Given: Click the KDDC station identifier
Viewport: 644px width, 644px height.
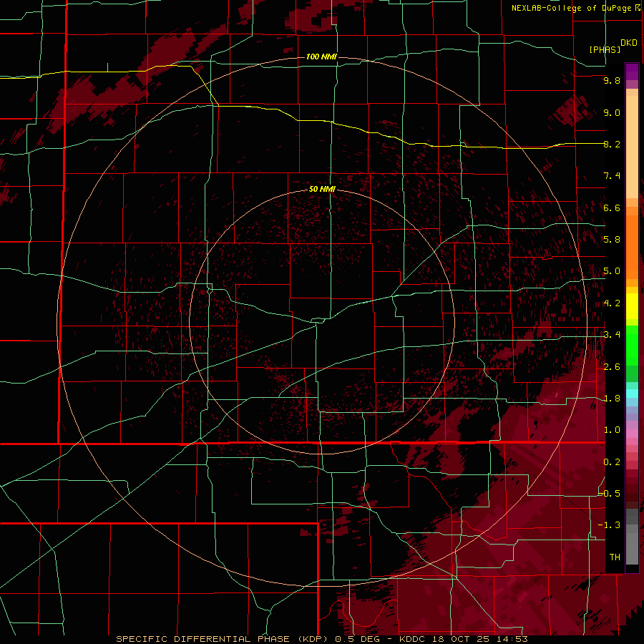Looking at the screenshot, I should (412, 639).
